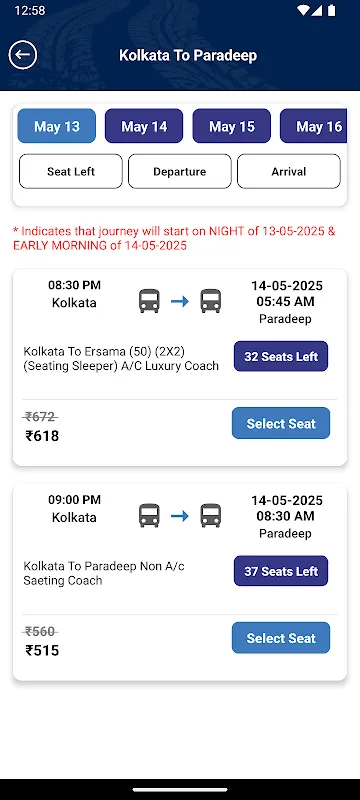This screenshot has height=800, width=360.
Task: Tap departure bus icon for 08:30 PM trip
Action: point(149,301)
